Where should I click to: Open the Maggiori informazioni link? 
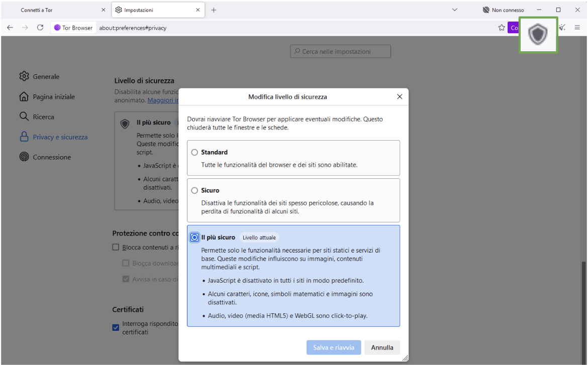click(163, 100)
